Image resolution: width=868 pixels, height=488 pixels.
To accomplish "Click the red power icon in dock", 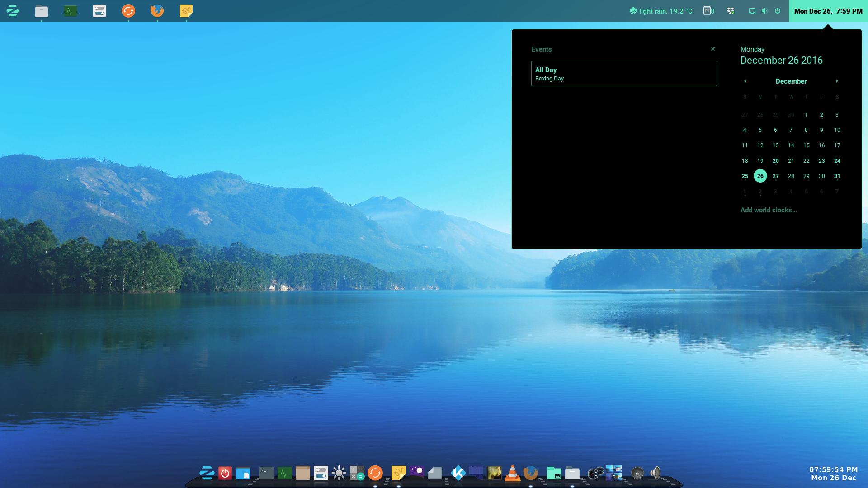I will [225, 473].
